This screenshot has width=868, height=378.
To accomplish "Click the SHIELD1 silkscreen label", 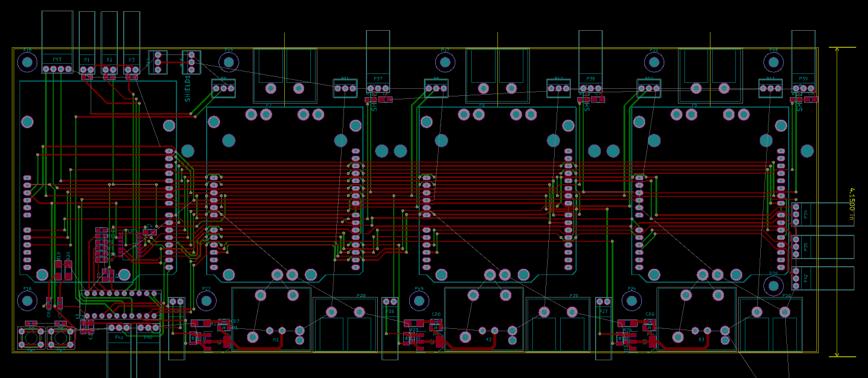I will tap(188, 88).
